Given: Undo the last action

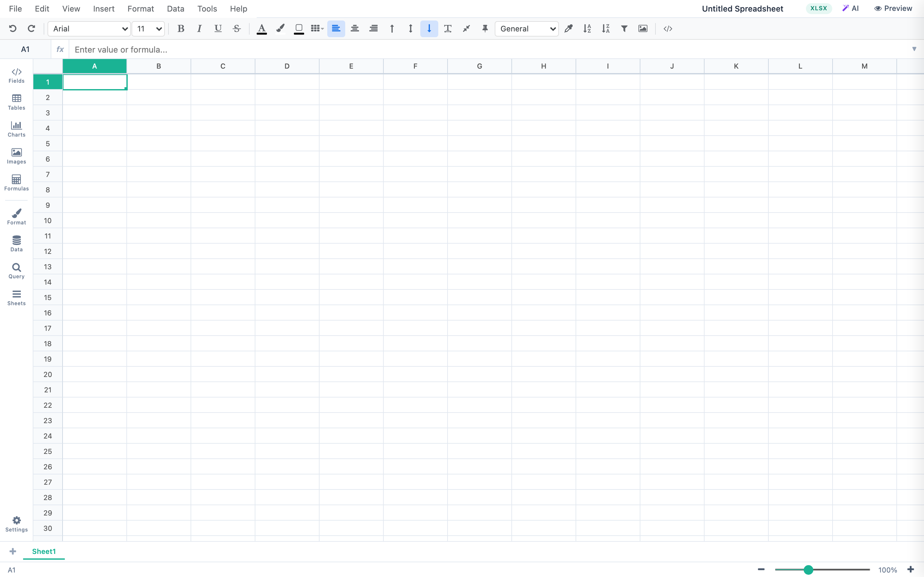Looking at the screenshot, I should [13, 28].
